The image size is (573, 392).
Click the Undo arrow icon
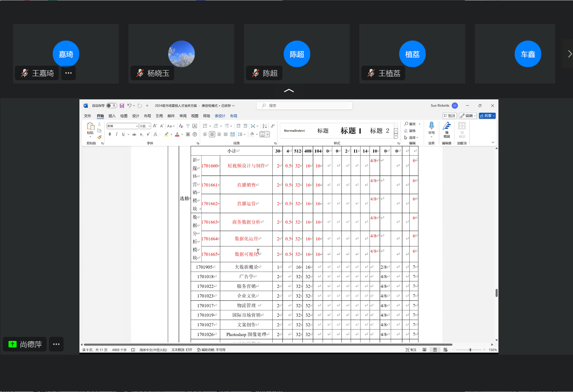click(129, 106)
